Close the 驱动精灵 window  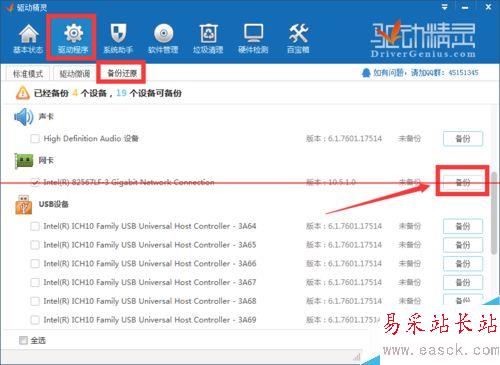488,7
